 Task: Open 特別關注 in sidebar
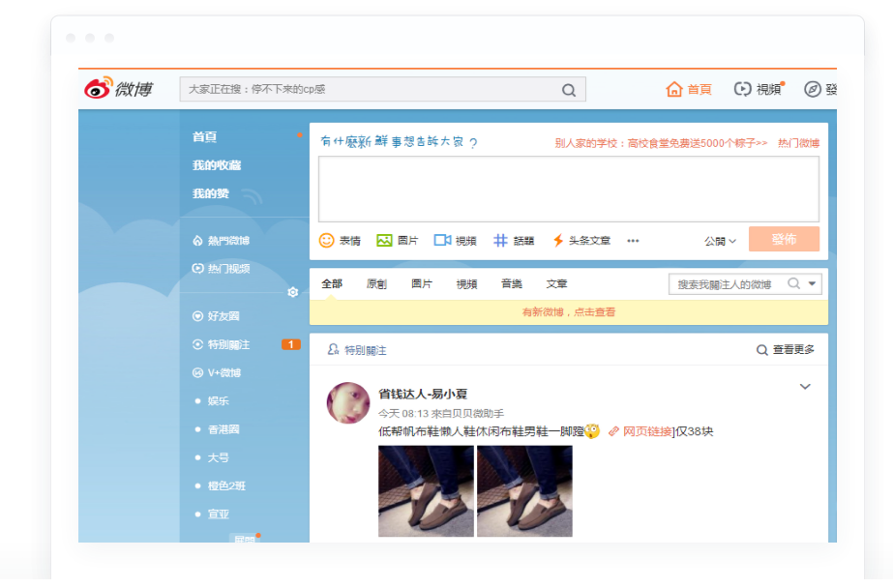click(x=221, y=344)
